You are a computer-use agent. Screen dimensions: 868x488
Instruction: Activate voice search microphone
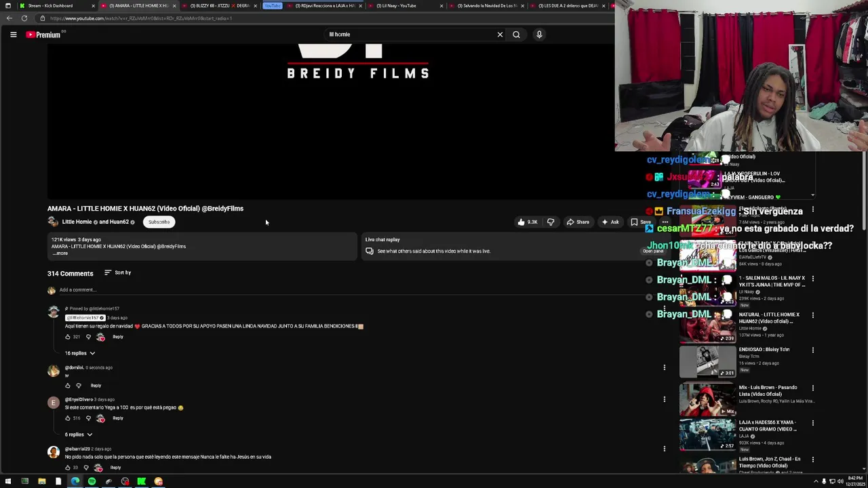click(539, 35)
